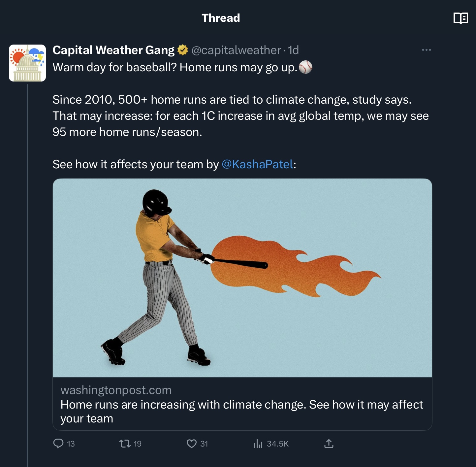The height and width of the screenshot is (467, 476).
Task: Open the @KashaPatel mention link
Action: click(257, 164)
